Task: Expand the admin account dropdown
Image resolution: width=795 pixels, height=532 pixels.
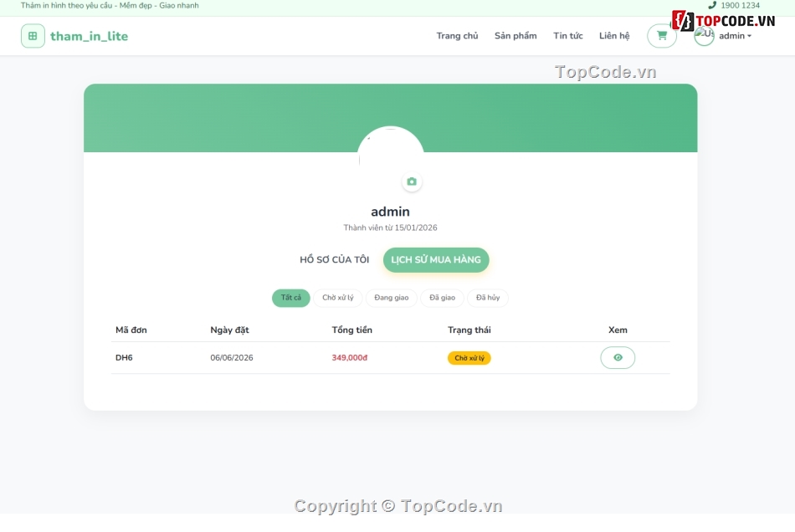Action: click(x=735, y=36)
